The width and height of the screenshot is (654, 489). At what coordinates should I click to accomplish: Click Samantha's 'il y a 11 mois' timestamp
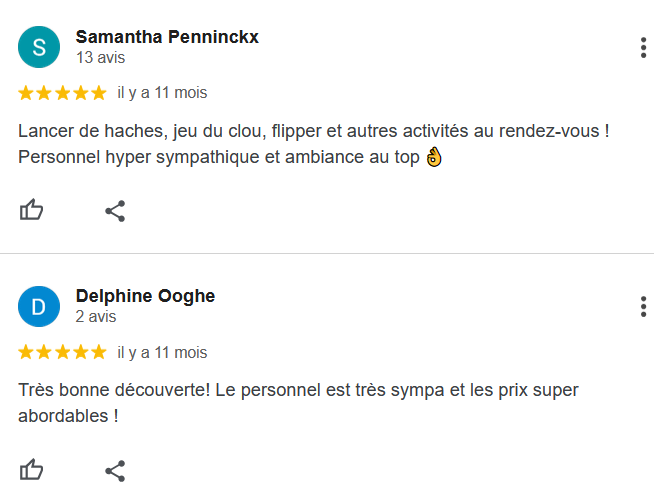(162, 93)
